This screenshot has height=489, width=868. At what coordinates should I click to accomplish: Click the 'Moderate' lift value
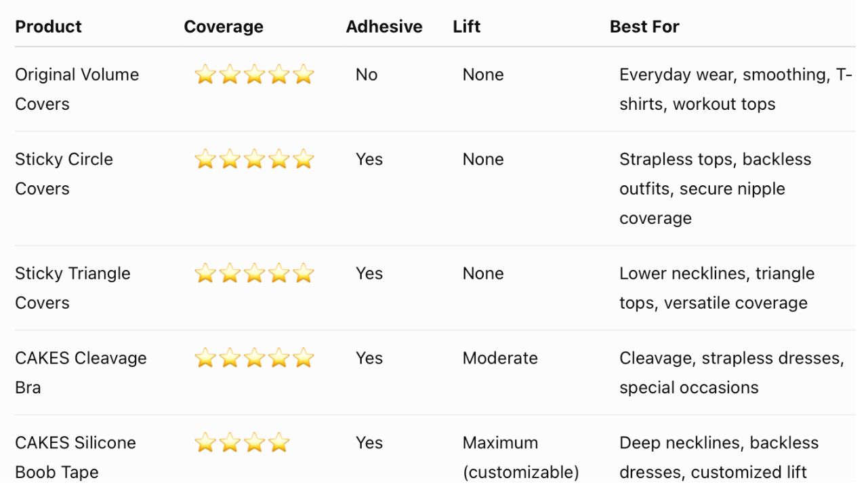pos(500,358)
